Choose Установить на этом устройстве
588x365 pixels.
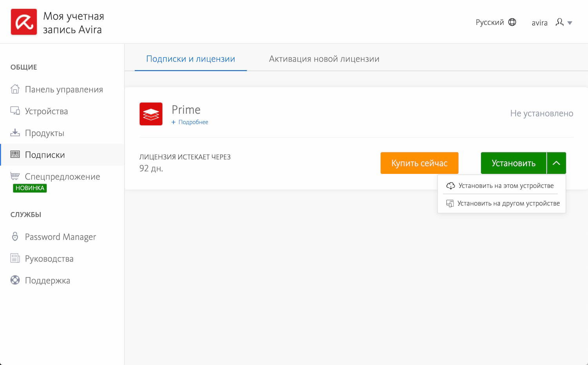506,186
